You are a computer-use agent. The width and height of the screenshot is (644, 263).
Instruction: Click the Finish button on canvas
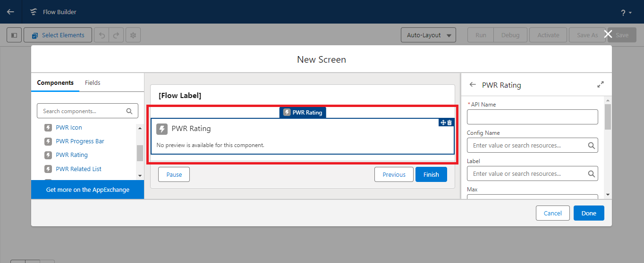coord(431,174)
